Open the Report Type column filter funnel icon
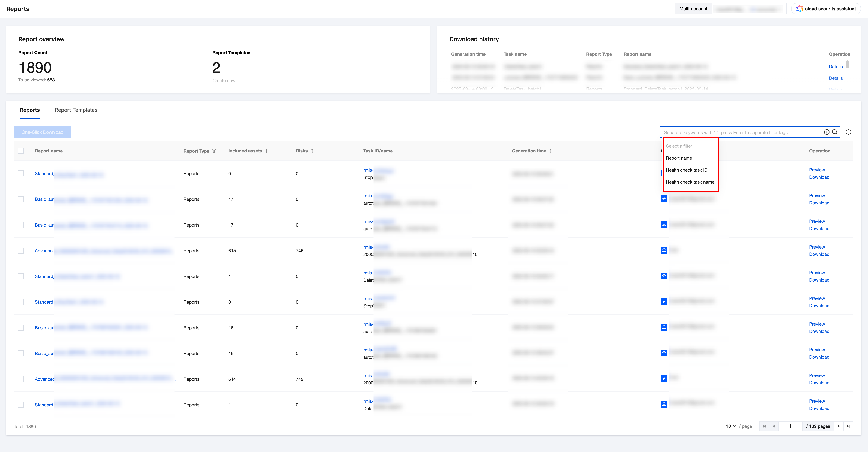868x452 pixels. (x=214, y=151)
